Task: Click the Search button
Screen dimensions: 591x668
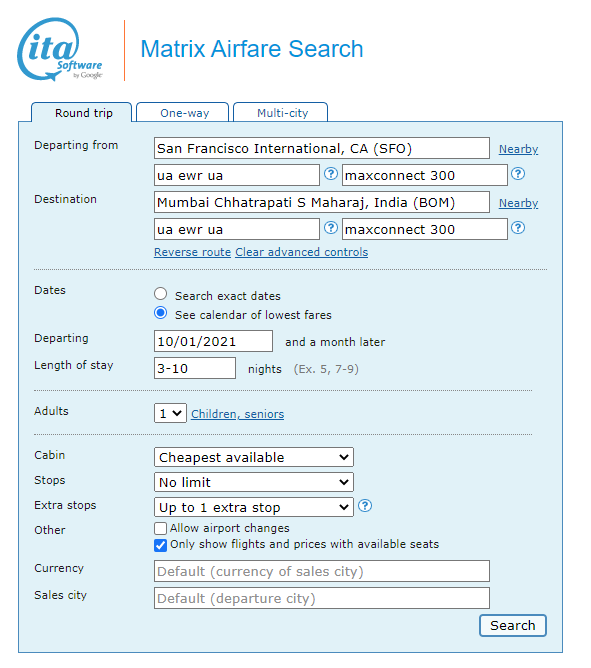Action: pos(513,625)
